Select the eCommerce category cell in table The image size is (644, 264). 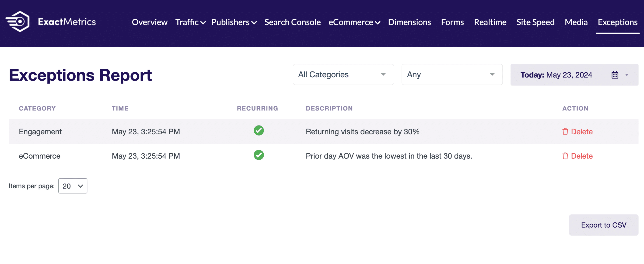tap(39, 156)
